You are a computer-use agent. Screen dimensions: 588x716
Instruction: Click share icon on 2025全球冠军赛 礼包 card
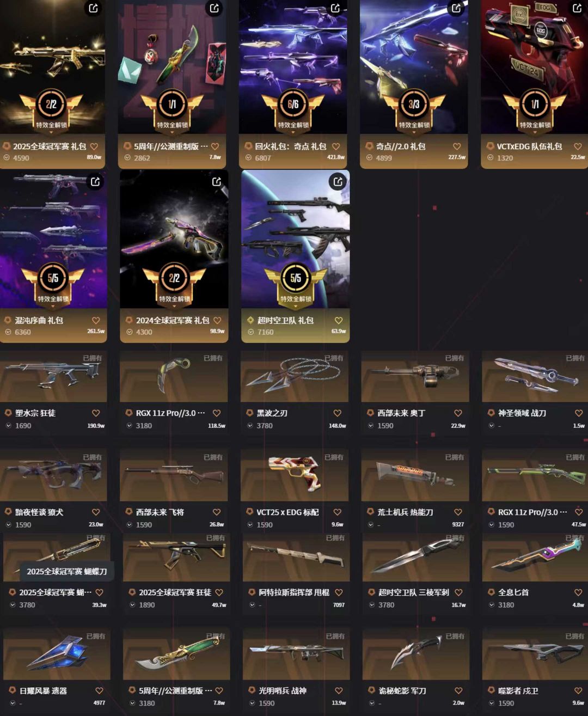tap(94, 8)
